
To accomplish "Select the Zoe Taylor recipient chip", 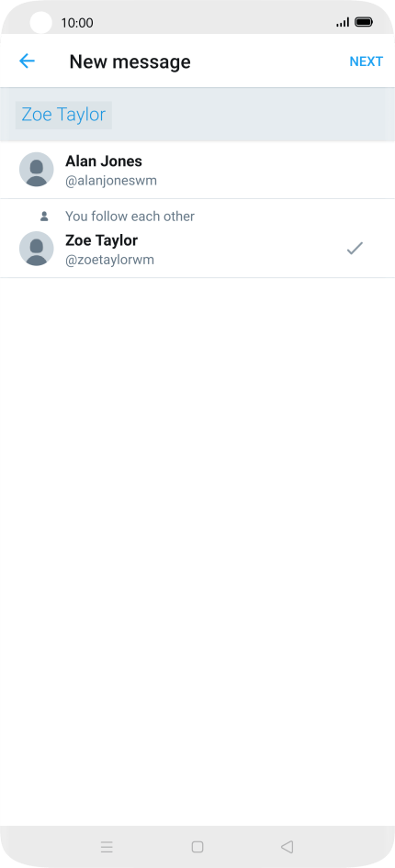I will [x=63, y=115].
